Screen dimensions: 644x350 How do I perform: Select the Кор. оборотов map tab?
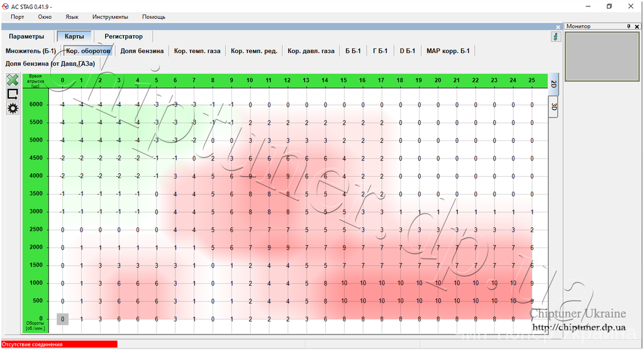[x=88, y=51]
